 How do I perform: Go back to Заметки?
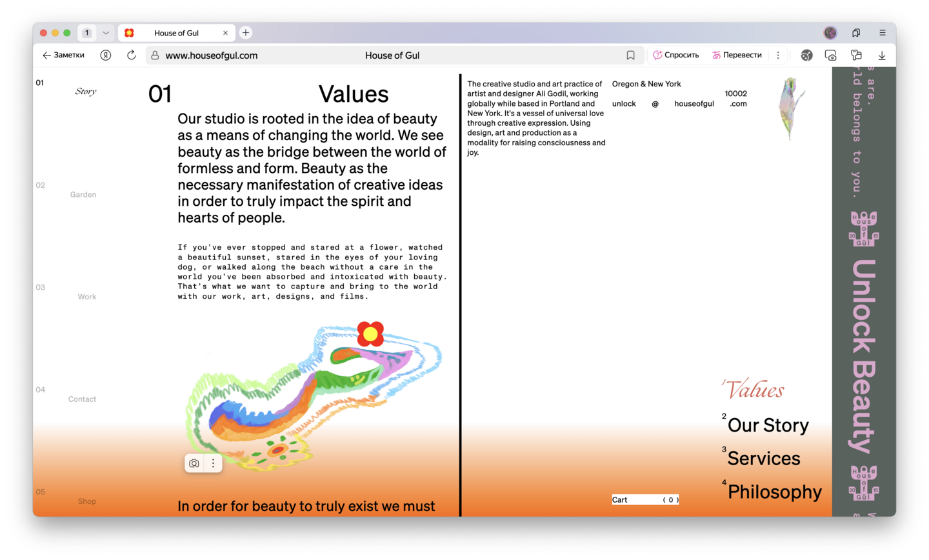click(x=63, y=55)
